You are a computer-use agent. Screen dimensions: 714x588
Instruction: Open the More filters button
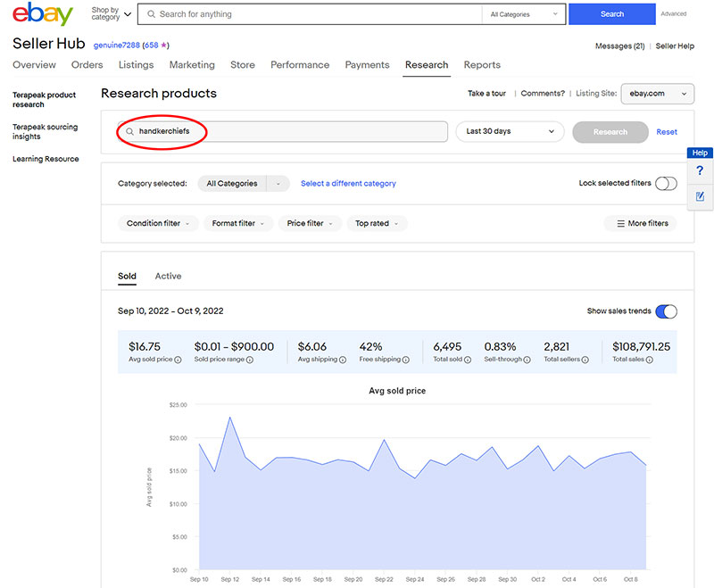click(x=640, y=224)
